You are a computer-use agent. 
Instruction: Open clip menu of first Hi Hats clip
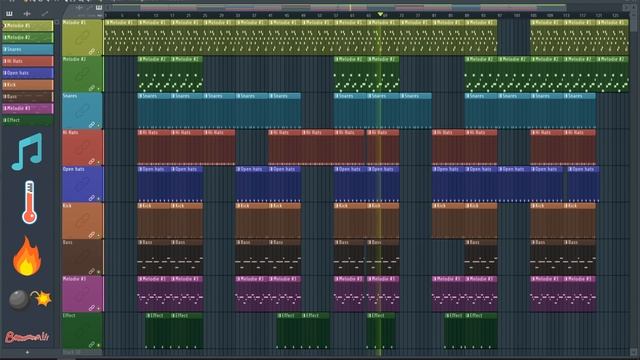click(x=140, y=133)
